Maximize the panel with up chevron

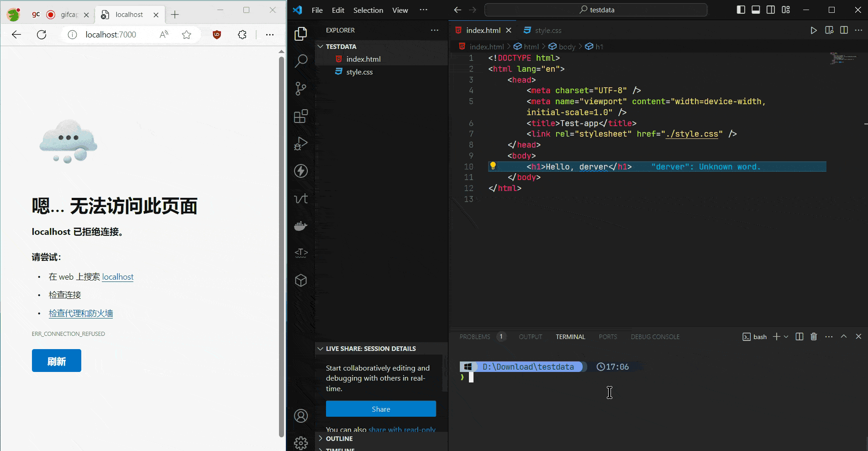click(x=844, y=337)
